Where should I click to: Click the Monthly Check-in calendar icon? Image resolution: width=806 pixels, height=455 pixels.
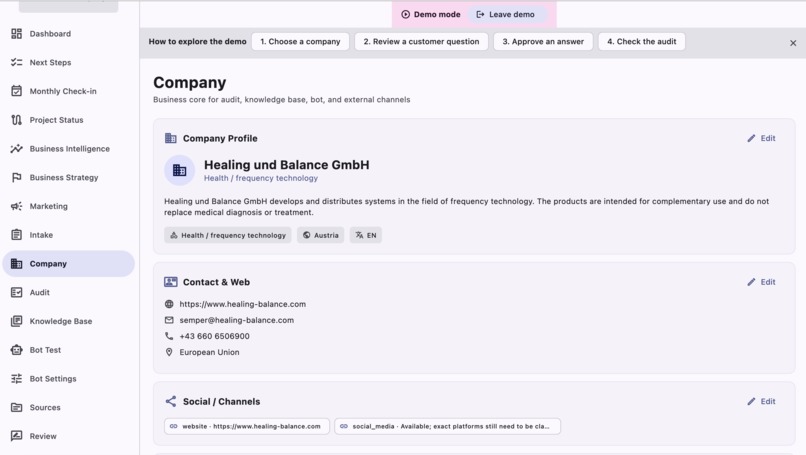coord(16,92)
